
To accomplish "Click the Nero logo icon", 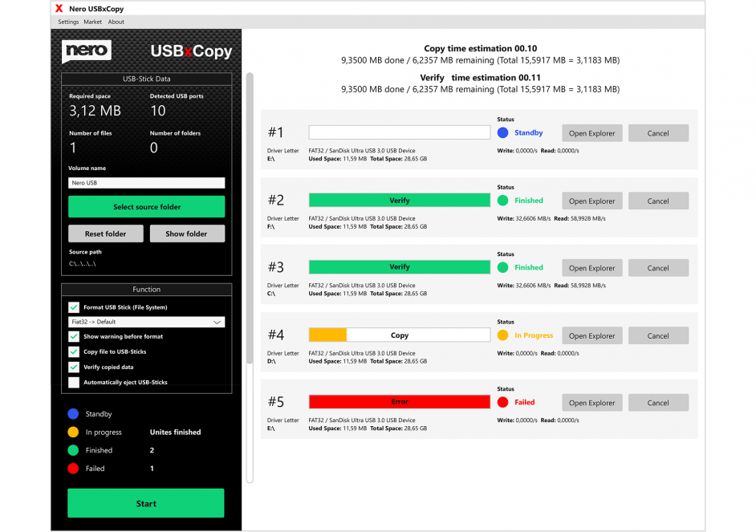I will pos(87,51).
